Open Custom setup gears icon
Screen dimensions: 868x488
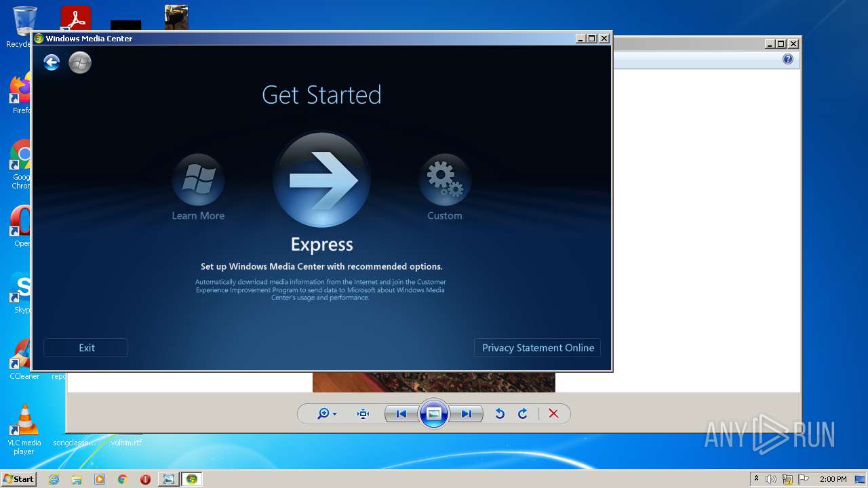[445, 180]
